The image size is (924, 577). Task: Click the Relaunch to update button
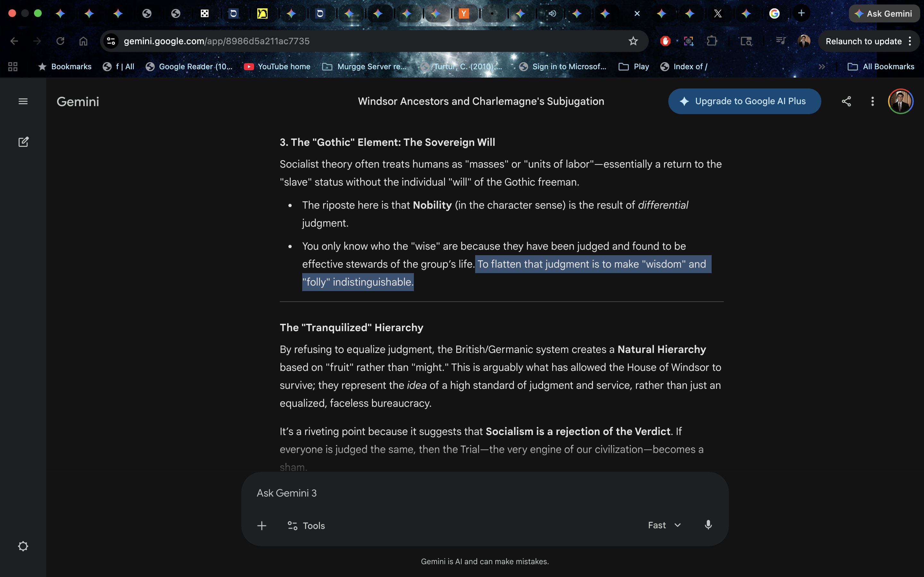863,41
